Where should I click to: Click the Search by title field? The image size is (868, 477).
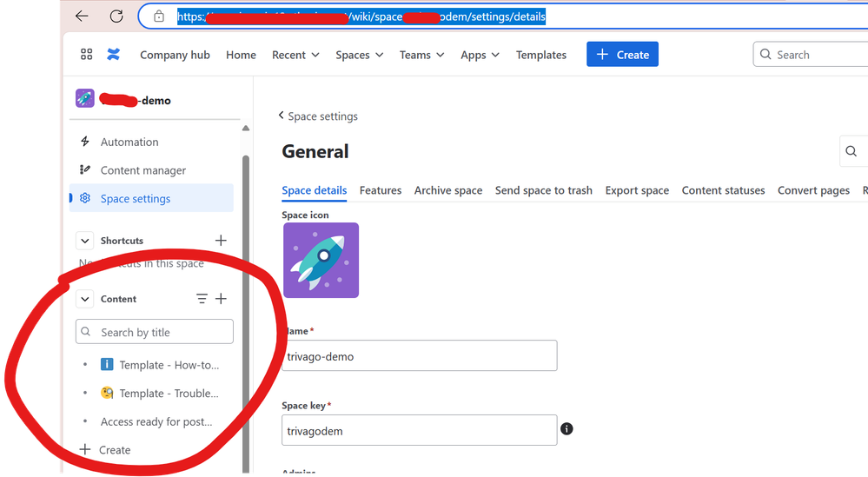point(155,331)
